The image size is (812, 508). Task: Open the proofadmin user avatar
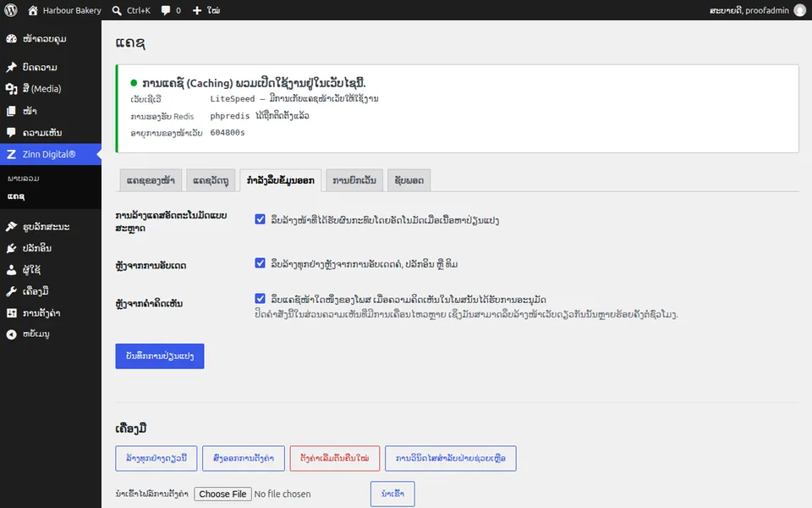pos(800,10)
